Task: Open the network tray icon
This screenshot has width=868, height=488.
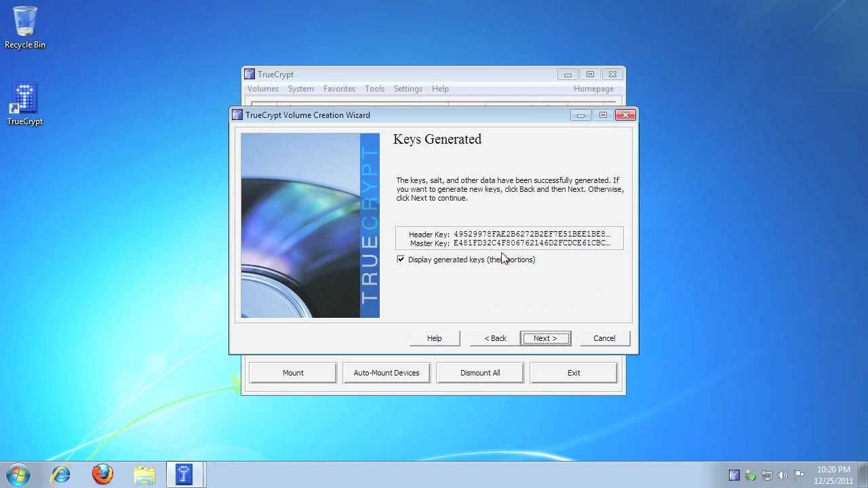Action: click(767, 475)
